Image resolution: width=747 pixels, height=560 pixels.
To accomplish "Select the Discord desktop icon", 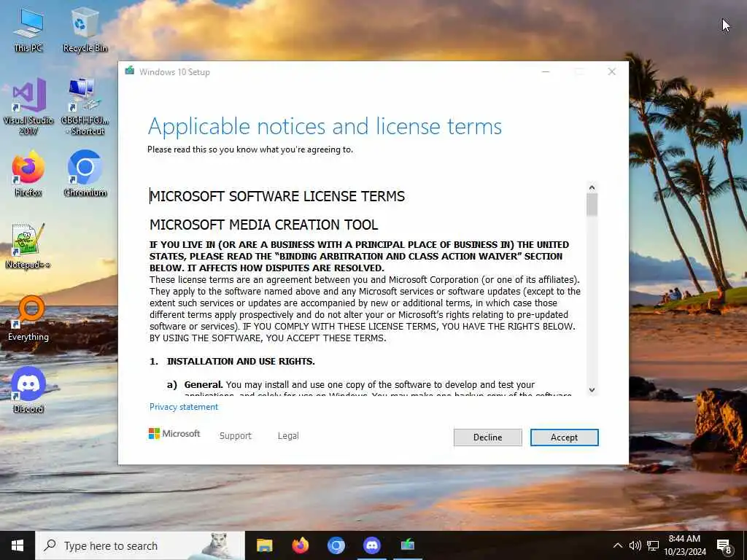I will point(28,391).
